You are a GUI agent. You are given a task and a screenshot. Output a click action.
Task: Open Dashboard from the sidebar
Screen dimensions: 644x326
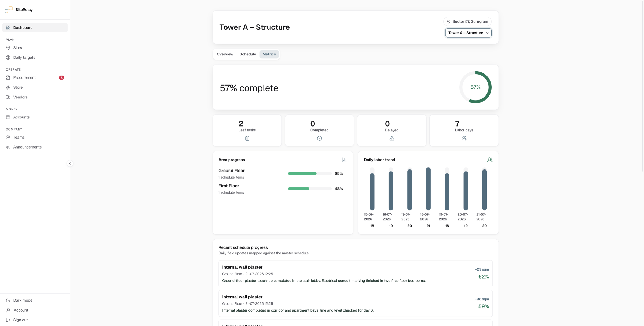click(x=35, y=28)
